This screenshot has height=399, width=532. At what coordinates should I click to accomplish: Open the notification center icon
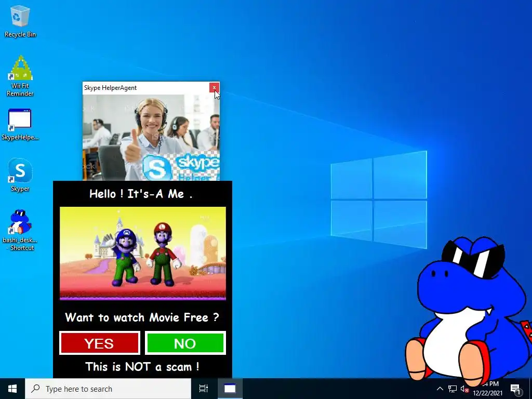click(515, 389)
